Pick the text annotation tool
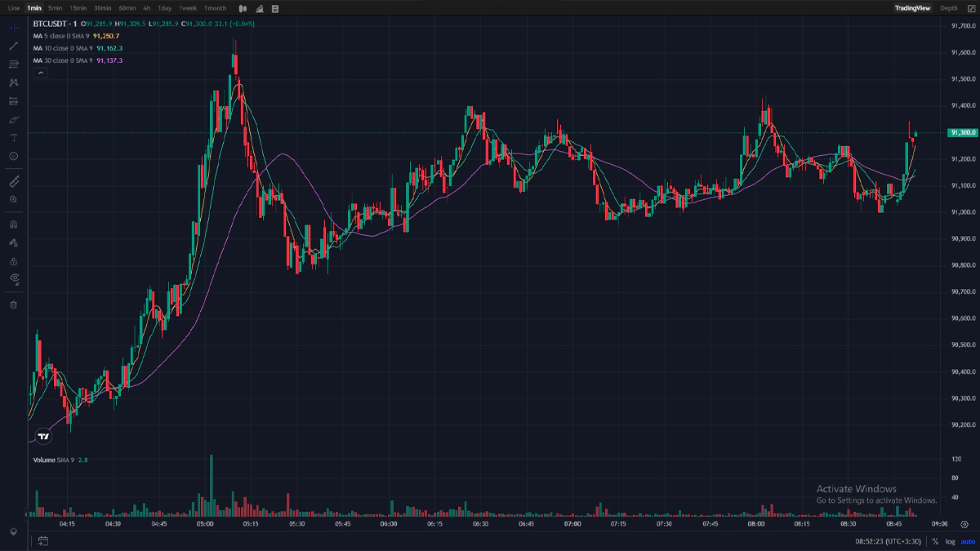980x551 pixels. point(13,138)
